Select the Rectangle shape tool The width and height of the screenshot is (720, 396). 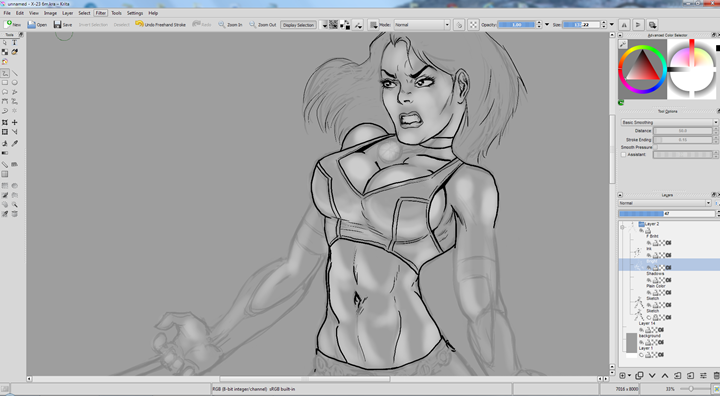click(5, 83)
